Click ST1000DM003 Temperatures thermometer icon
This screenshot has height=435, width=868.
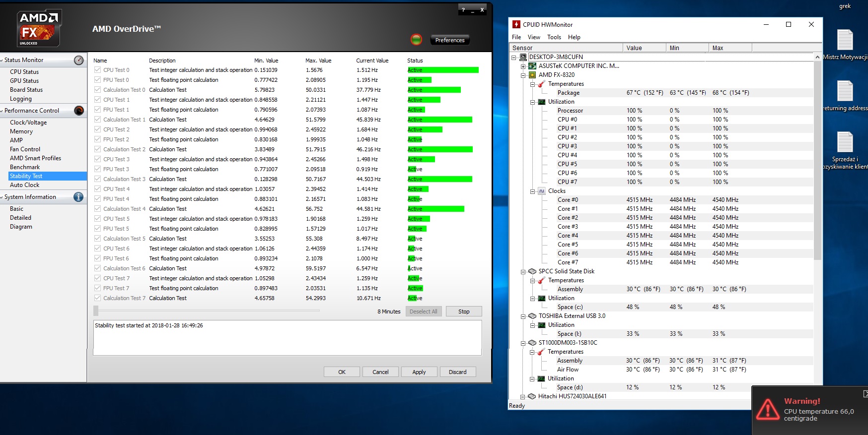[x=541, y=352]
